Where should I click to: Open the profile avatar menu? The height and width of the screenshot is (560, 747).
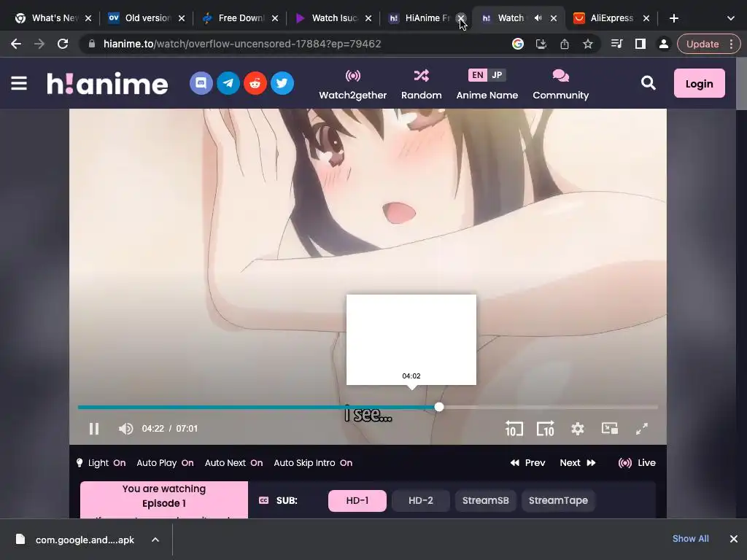[663, 44]
